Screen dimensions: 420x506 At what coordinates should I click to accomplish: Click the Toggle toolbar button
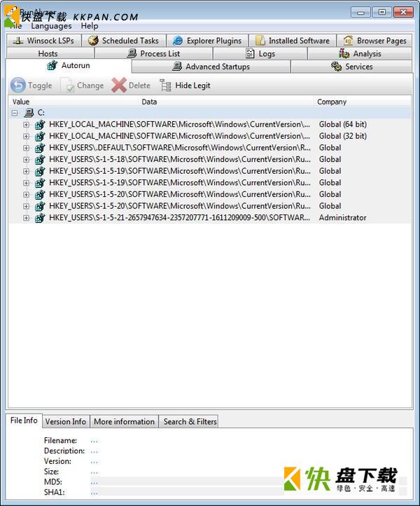pyautogui.click(x=31, y=86)
